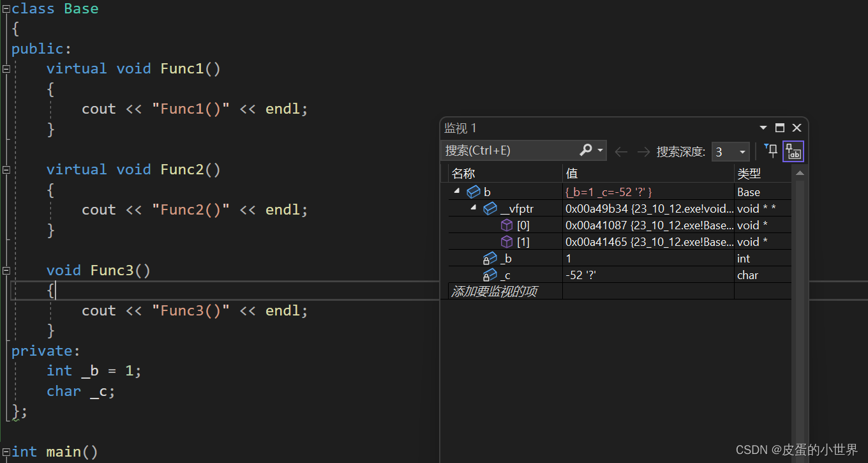Viewport: 868px width, 463px height.
Task: Go to the next search result arrow
Action: click(x=643, y=152)
